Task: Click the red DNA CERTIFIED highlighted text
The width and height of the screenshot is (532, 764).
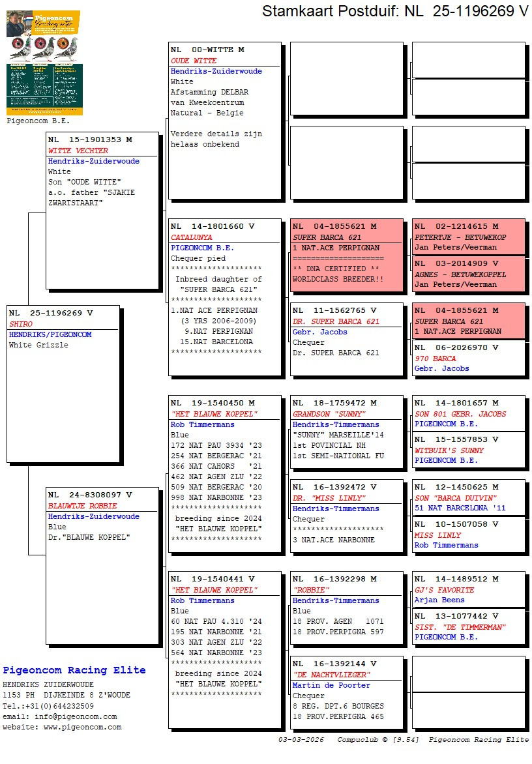Action: coord(336,269)
